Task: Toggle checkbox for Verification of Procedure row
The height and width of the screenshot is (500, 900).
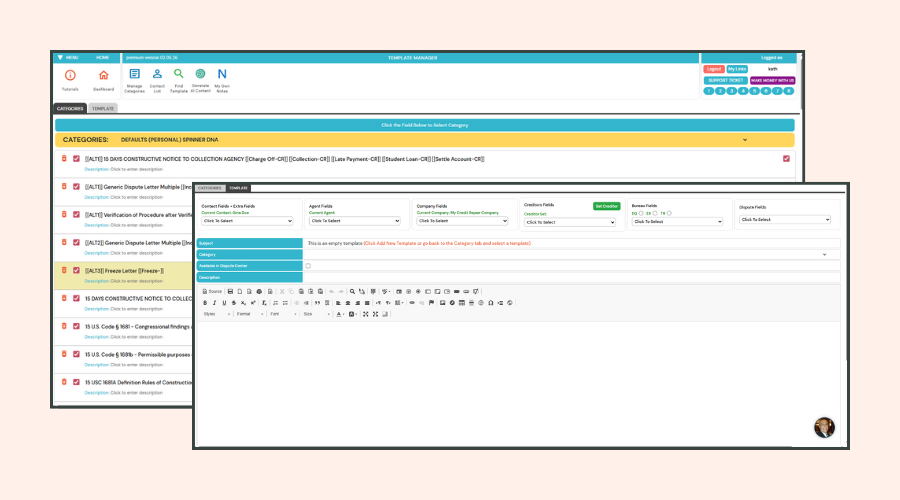Action: [x=76, y=215]
